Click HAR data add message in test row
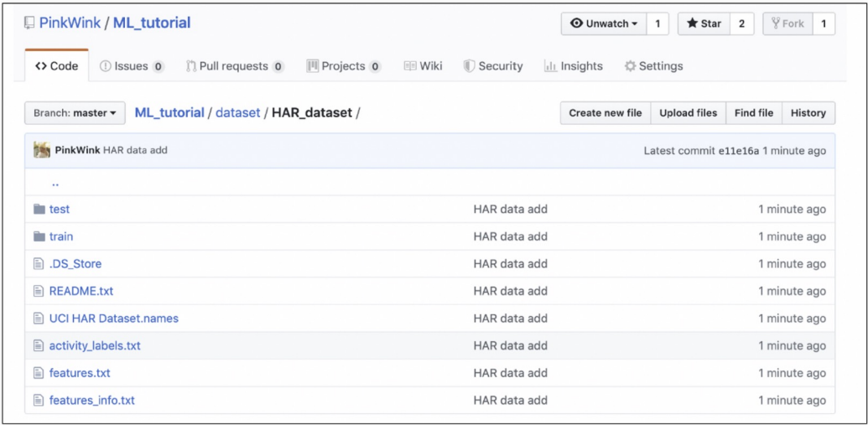This screenshot has width=868, height=425. (x=511, y=210)
